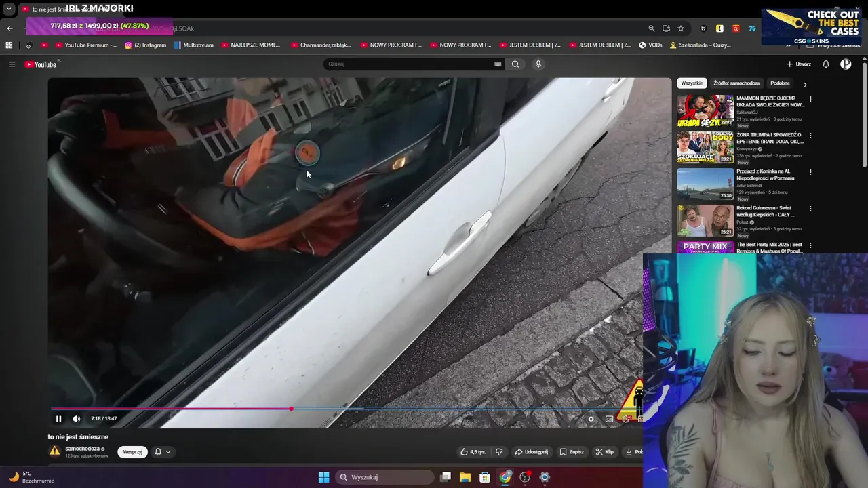Open Microsoft Store from taskbar
Viewport: 868px width, 488px height.
(x=485, y=477)
